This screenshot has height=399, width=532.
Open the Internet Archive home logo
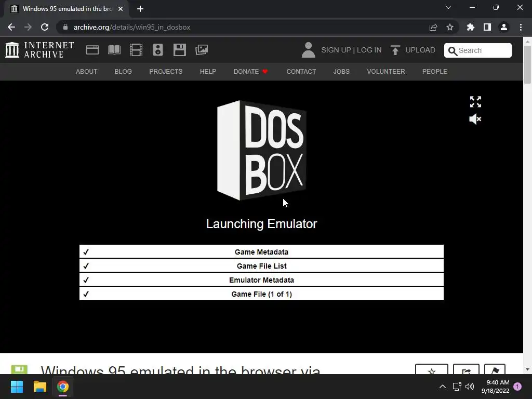pos(39,50)
